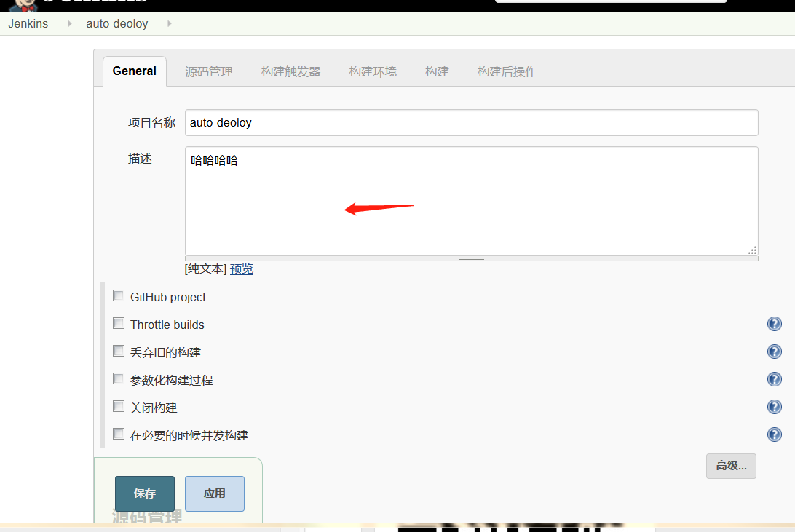Focus the 项目名称 input field
Screen dimensions: 795x532
coord(472,122)
